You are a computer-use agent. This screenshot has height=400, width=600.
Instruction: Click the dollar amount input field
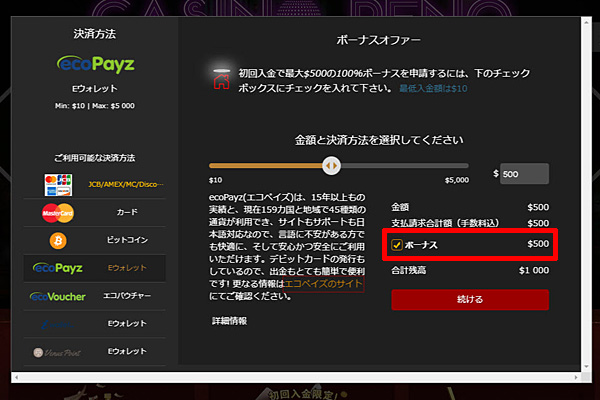pos(524,174)
